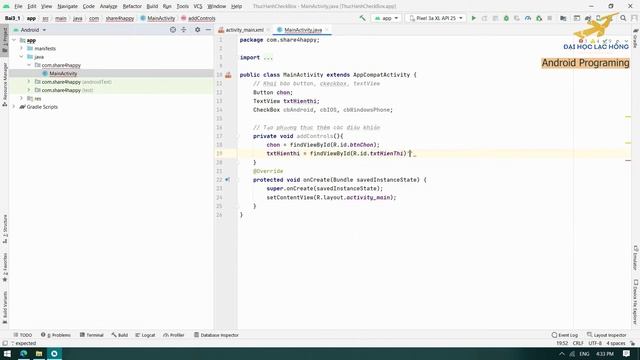Collapse the app module tree node
This screenshot has height=360, width=640.
tap(14, 40)
